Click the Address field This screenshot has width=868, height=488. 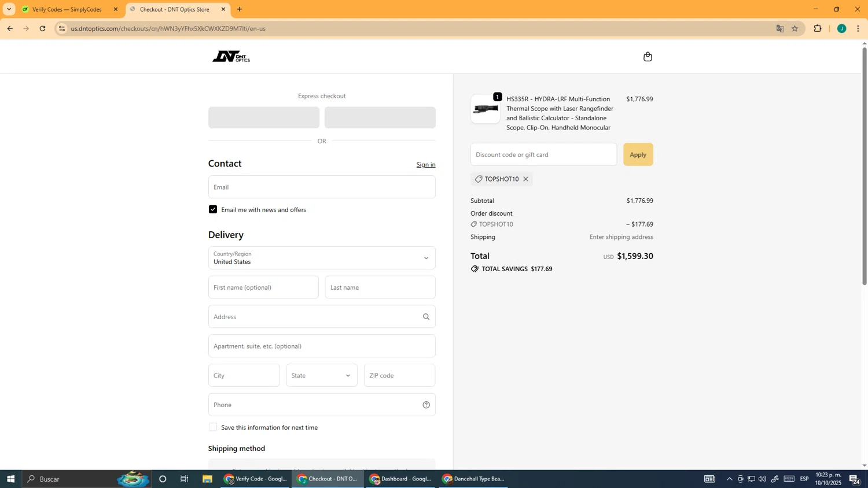pos(322,317)
